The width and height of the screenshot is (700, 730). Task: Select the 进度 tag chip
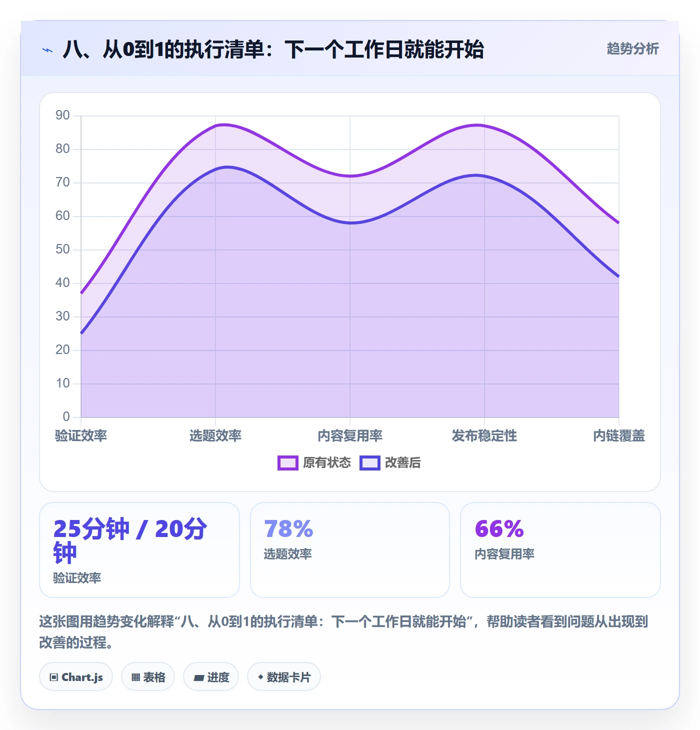pyautogui.click(x=211, y=677)
